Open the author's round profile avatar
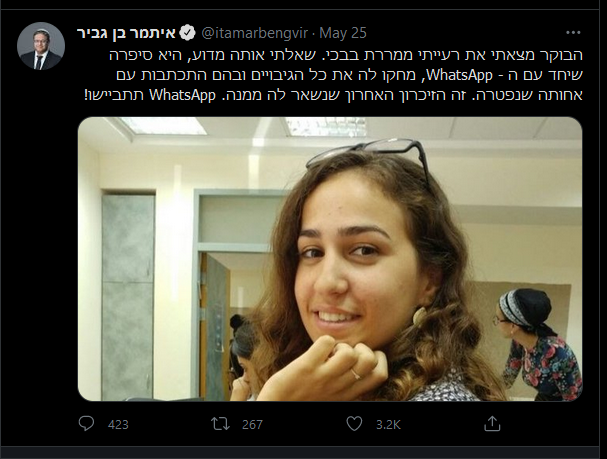 (x=41, y=46)
